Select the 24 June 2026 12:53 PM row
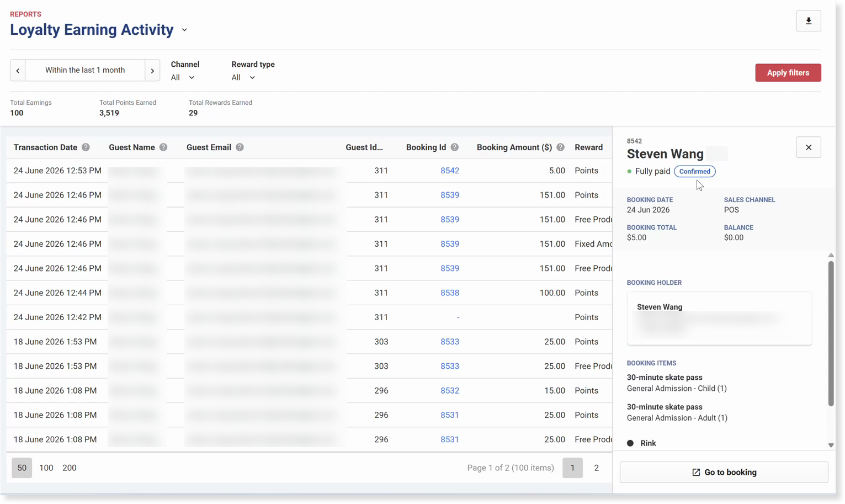845x504 pixels. pyautogui.click(x=309, y=171)
